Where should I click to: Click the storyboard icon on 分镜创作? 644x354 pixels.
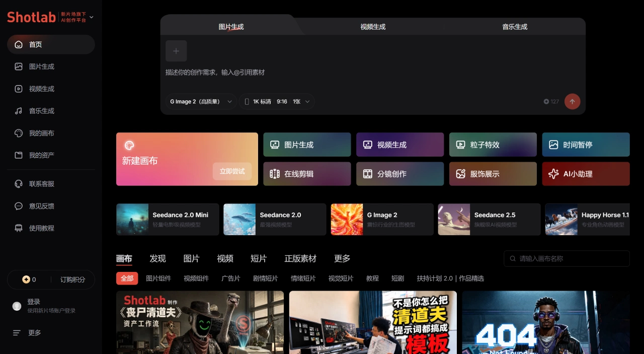pos(368,174)
